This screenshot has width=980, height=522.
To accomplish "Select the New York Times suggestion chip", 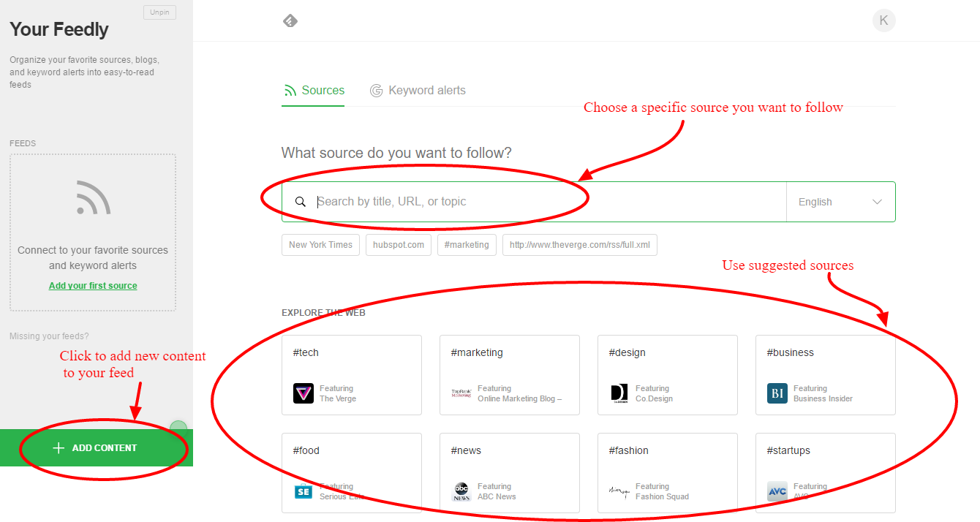I will [320, 245].
